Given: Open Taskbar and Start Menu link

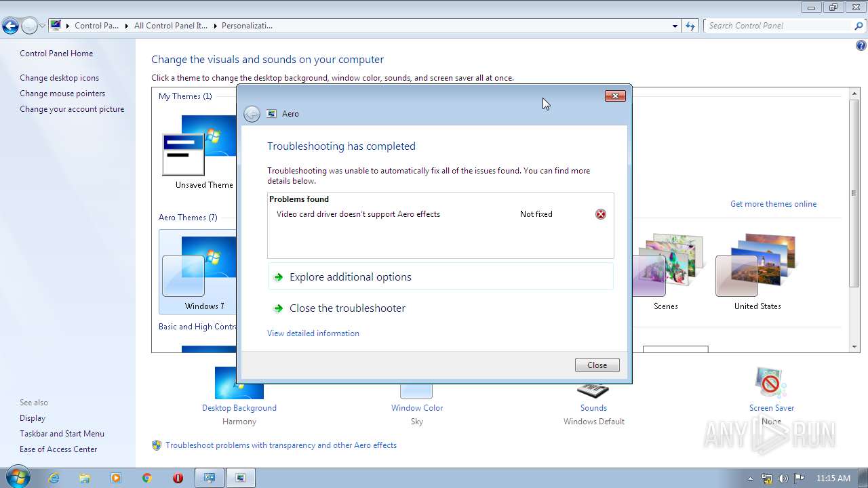Looking at the screenshot, I should pos(62,434).
